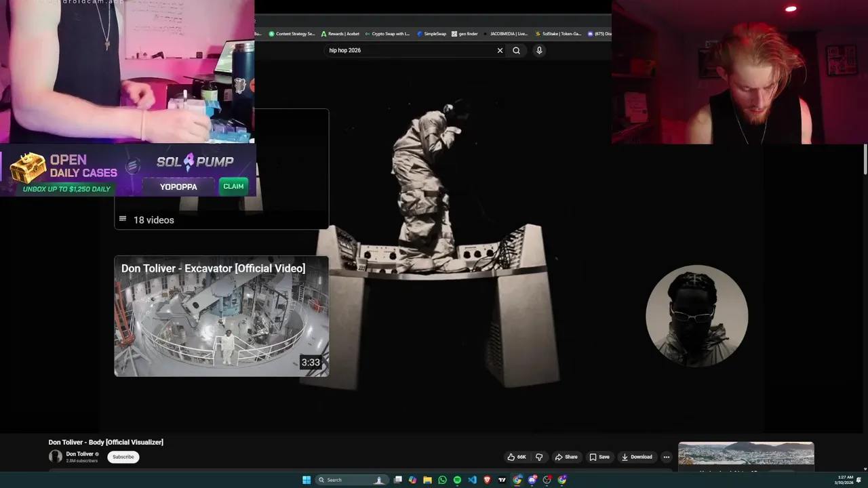The height and width of the screenshot is (488, 868).
Task: Open the notification bell in system tray
Action: (x=859, y=480)
